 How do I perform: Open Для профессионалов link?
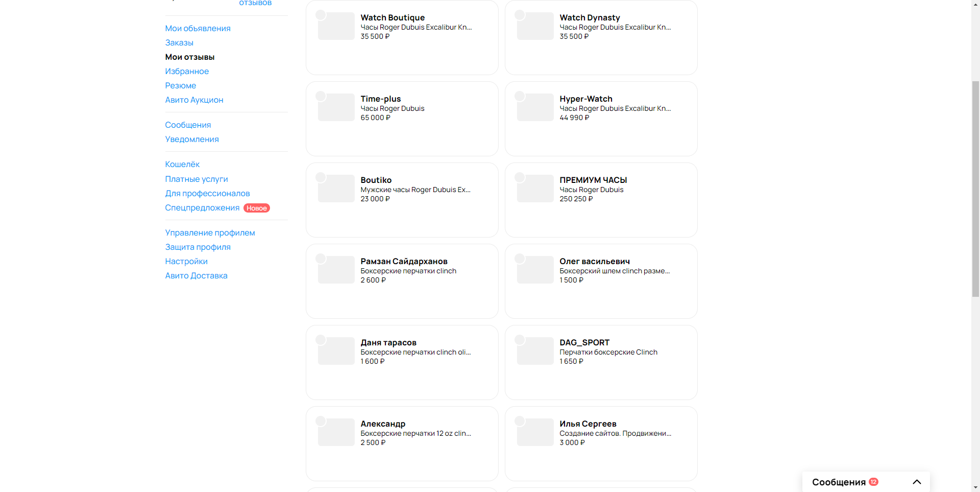(x=207, y=194)
